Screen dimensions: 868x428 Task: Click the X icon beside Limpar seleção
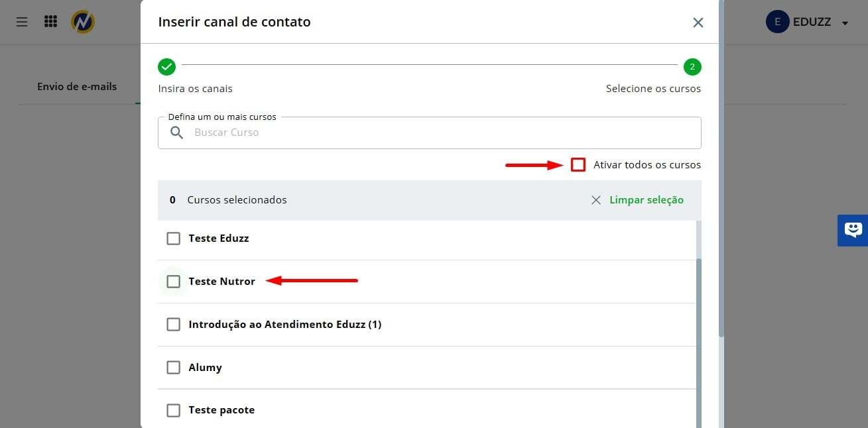tap(595, 200)
